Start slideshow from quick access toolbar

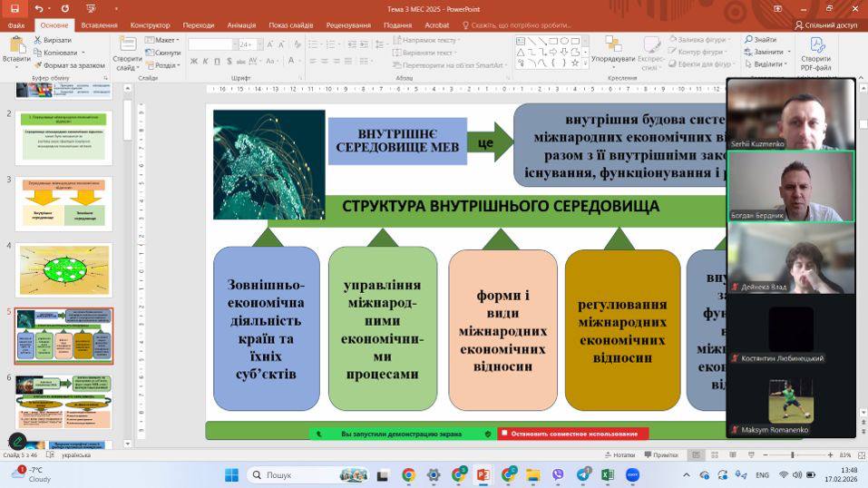[92, 8]
